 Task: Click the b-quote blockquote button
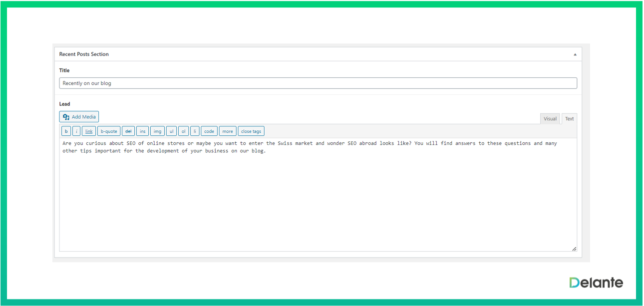108,131
